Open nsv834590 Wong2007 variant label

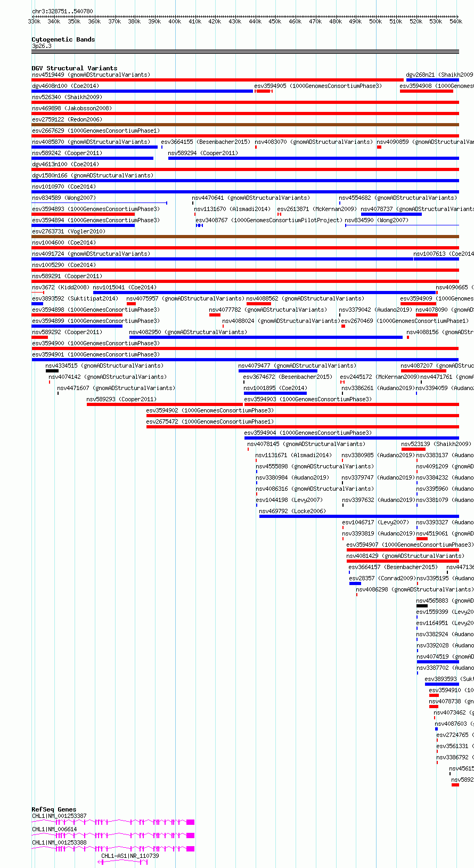click(x=377, y=221)
